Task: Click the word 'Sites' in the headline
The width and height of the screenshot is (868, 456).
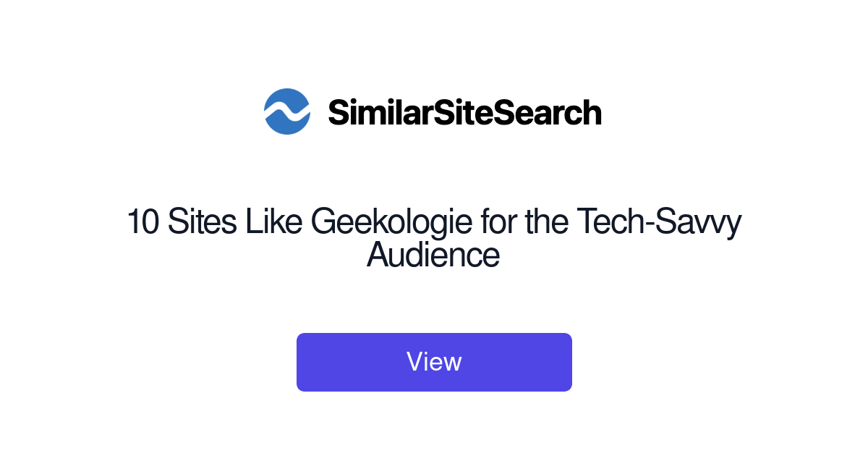Action: pos(203,222)
